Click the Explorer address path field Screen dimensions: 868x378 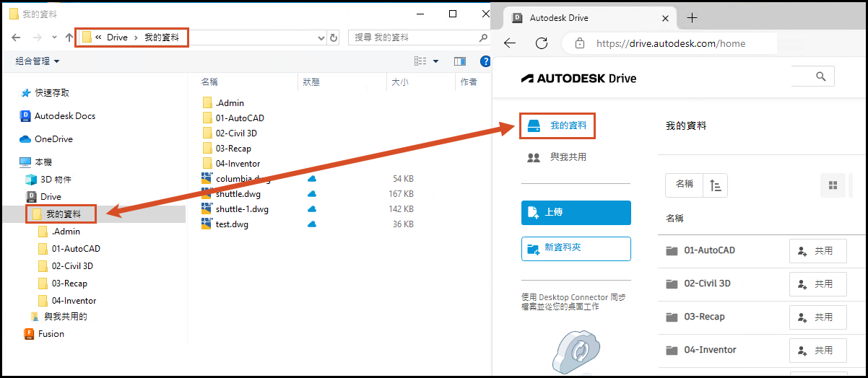click(202, 38)
